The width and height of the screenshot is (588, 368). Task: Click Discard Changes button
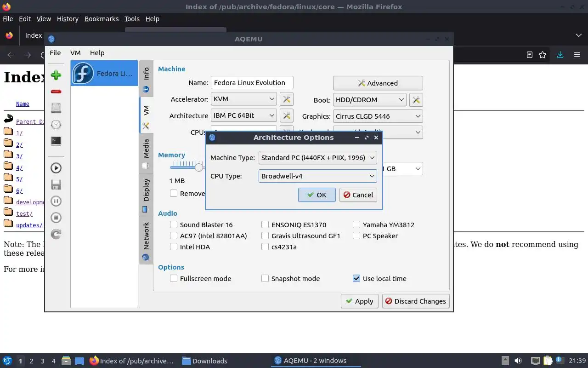[416, 301]
